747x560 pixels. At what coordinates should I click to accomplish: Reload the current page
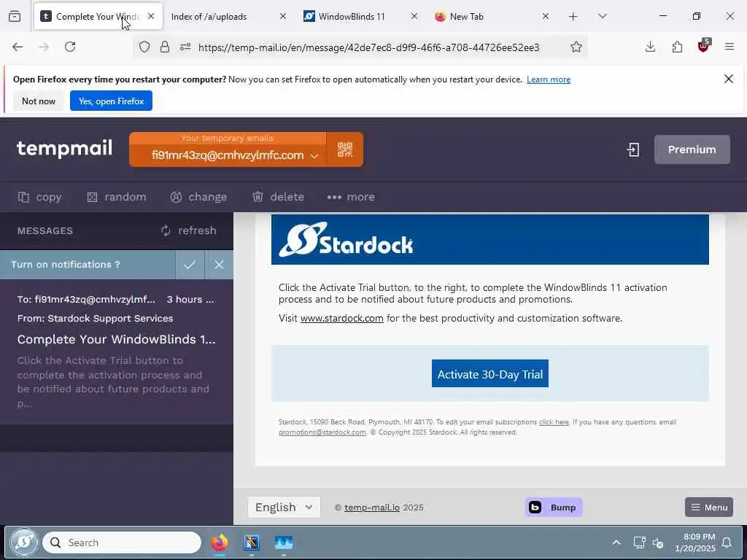coord(70,47)
